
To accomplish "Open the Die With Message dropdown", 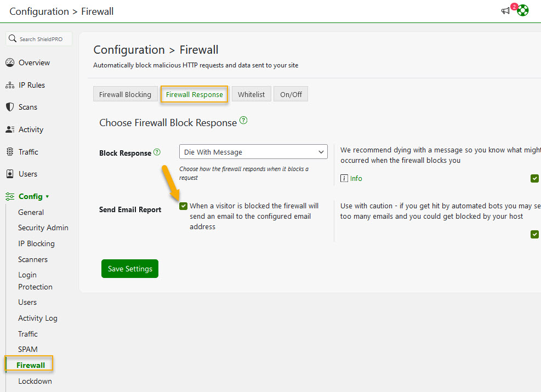I will (253, 151).
